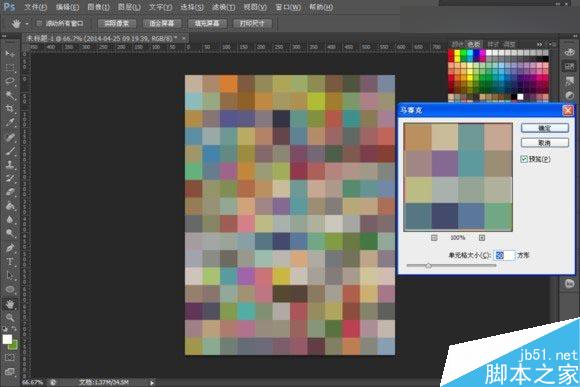Open the 窗口(W) menu
The height and width of the screenshot is (387, 580).
point(288,7)
